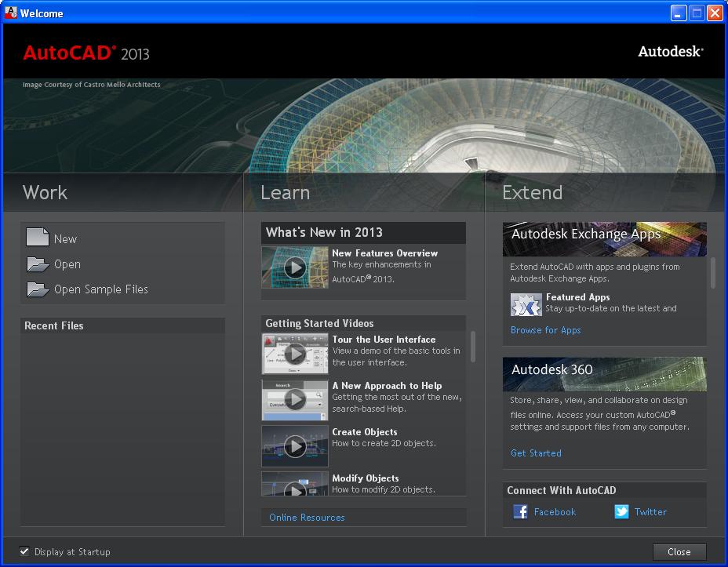
Task: Open the Twitter link text
Action: [x=650, y=512]
